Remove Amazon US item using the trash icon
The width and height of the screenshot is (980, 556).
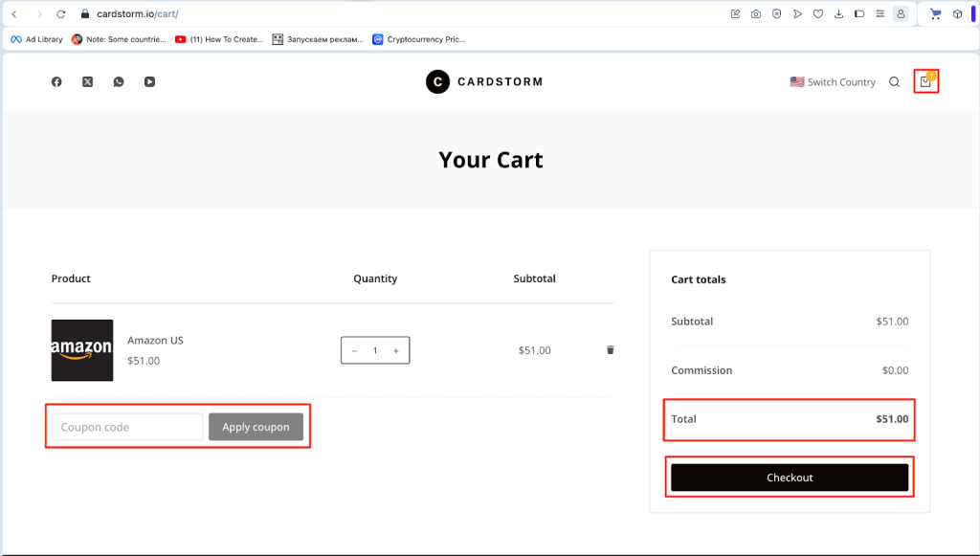tap(610, 349)
